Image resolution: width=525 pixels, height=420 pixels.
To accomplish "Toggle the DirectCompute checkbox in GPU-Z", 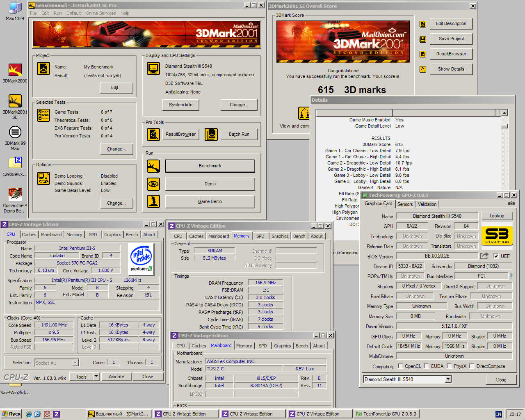I will (x=472, y=366).
